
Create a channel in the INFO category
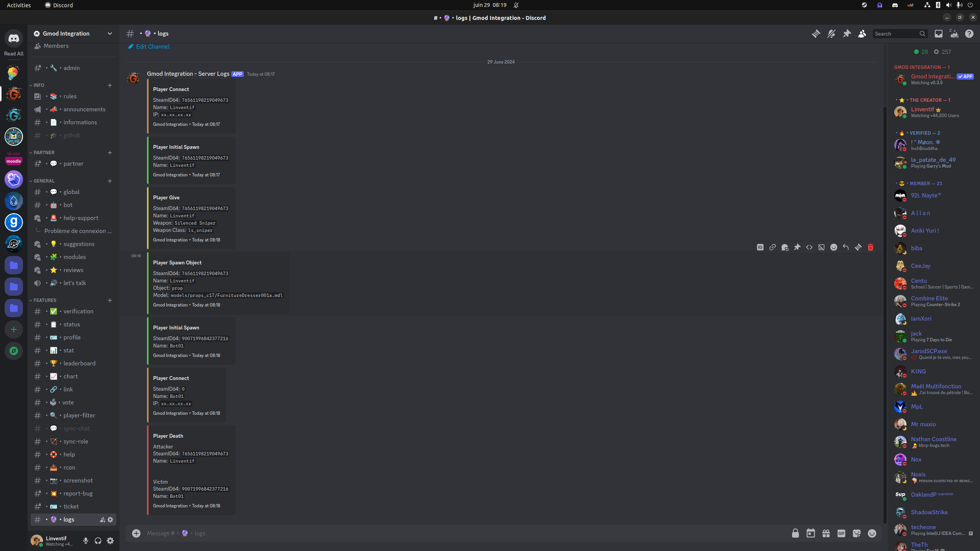110,85
